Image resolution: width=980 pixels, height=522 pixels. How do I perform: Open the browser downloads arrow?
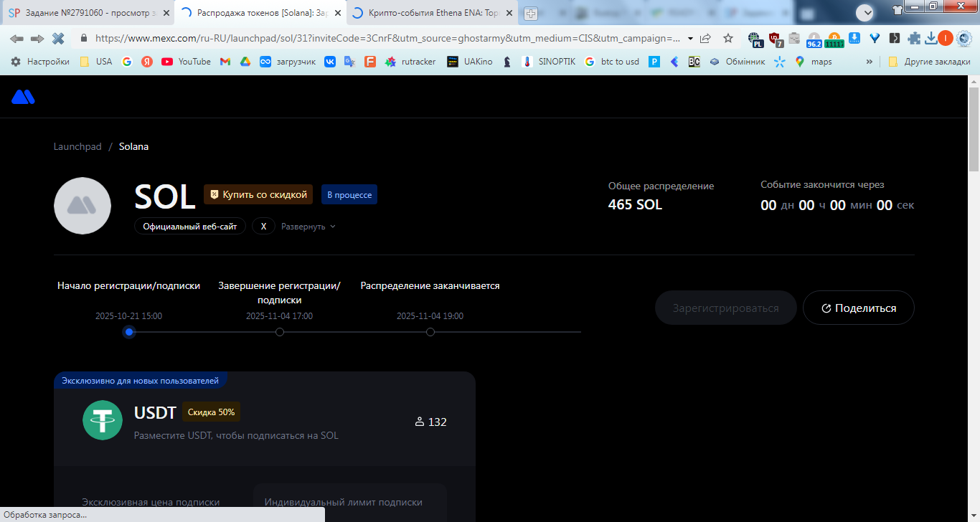tap(930, 38)
